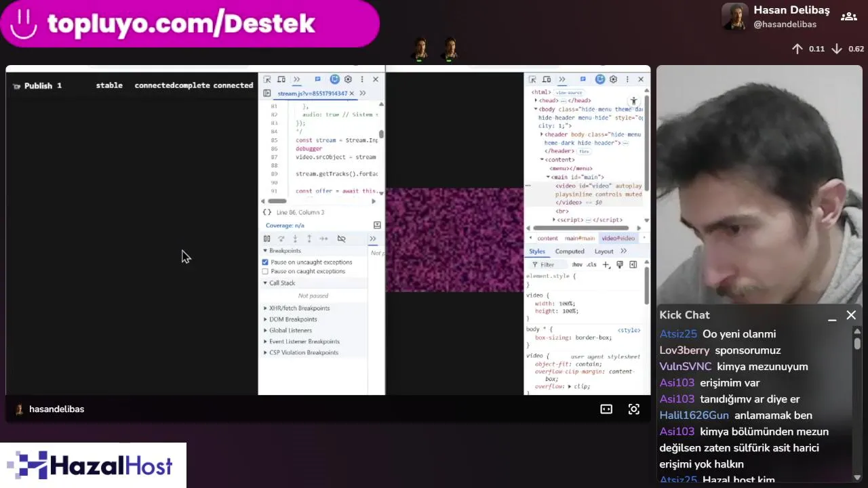Select video#video breadcrumb

click(618, 239)
